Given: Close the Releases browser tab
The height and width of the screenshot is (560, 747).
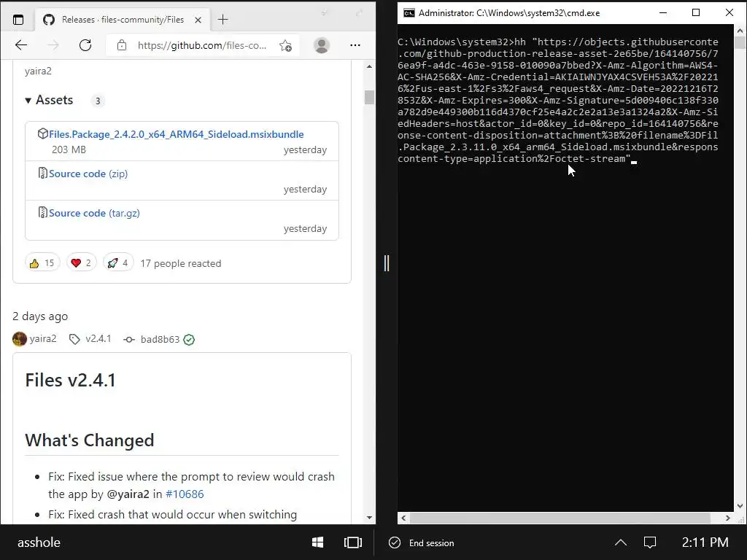Looking at the screenshot, I should 198,20.
